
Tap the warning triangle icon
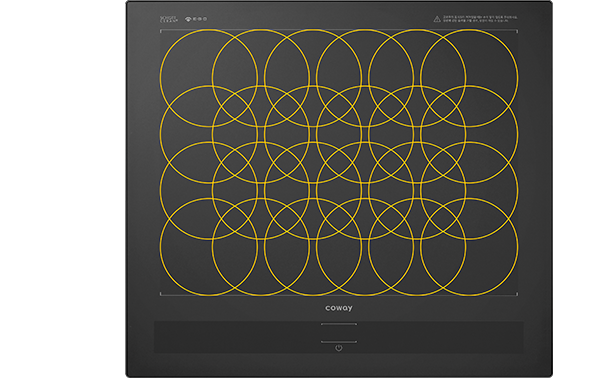437,19
